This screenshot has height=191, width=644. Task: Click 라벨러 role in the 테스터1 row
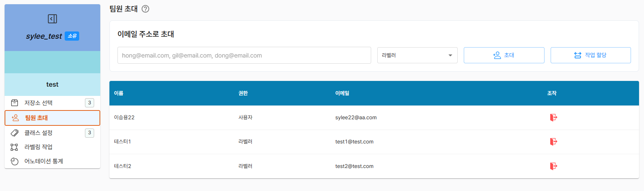point(245,142)
